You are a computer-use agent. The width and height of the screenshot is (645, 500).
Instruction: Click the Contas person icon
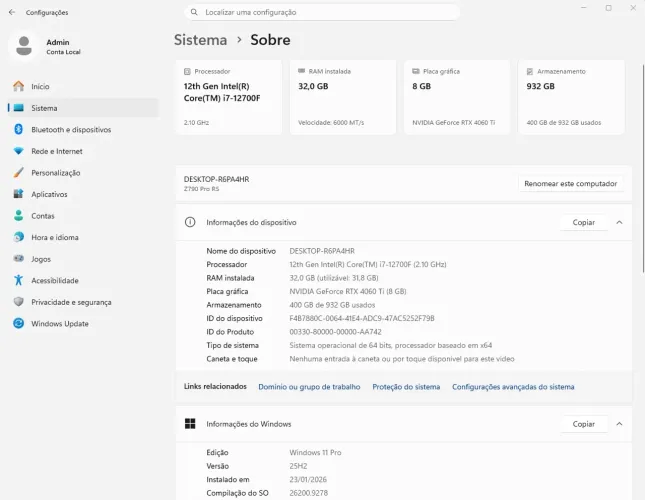point(19,215)
